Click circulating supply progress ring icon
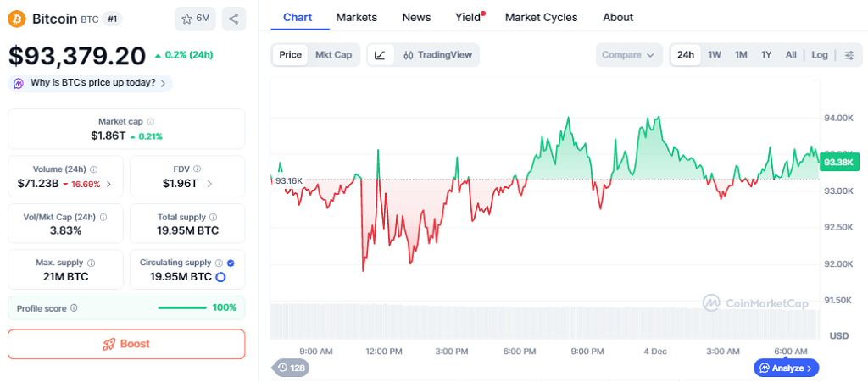 220,277
